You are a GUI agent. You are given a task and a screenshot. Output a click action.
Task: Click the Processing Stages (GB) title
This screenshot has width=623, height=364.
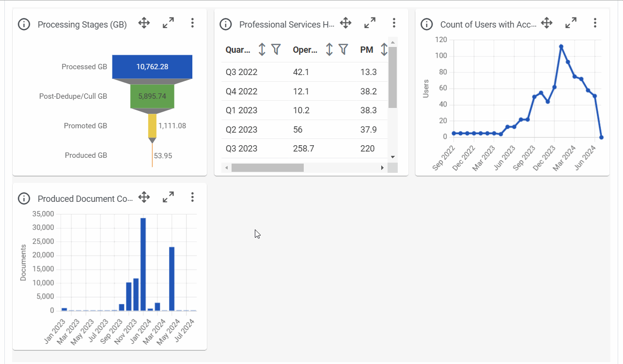click(x=82, y=25)
